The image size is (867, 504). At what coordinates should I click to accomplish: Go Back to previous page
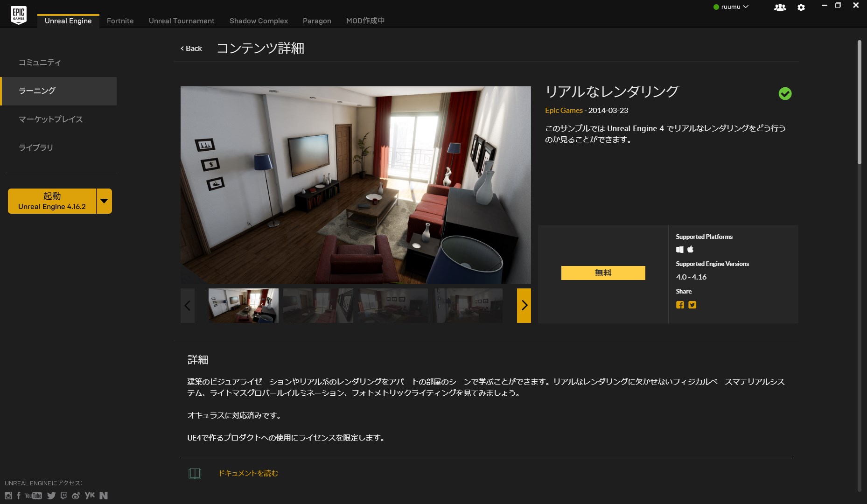click(x=191, y=49)
